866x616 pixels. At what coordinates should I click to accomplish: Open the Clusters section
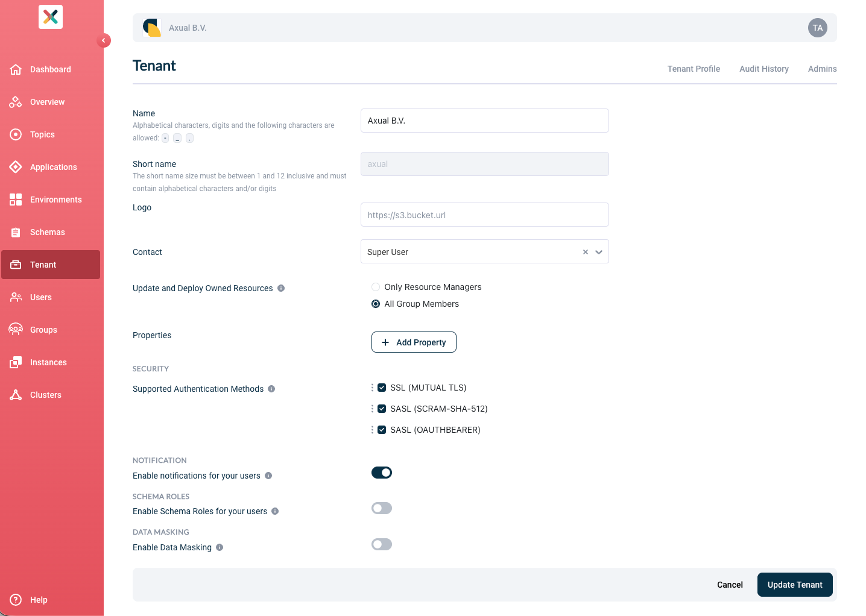click(x=46, y=395)
